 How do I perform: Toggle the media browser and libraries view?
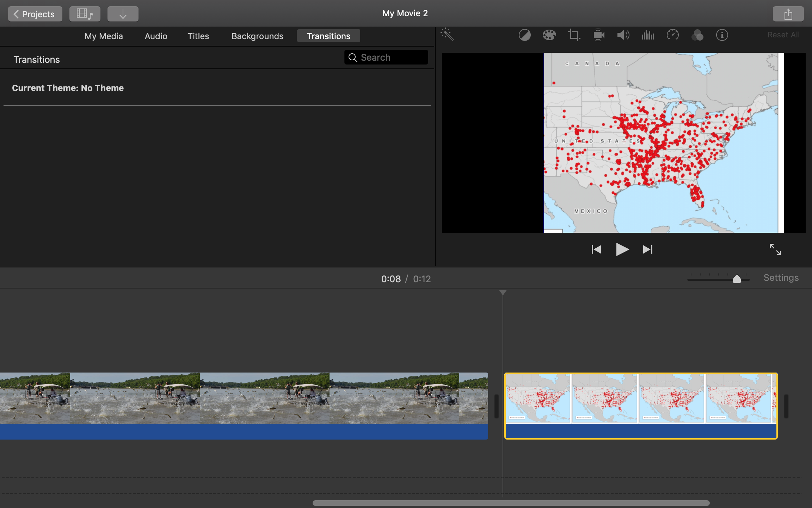pos(85,14)
